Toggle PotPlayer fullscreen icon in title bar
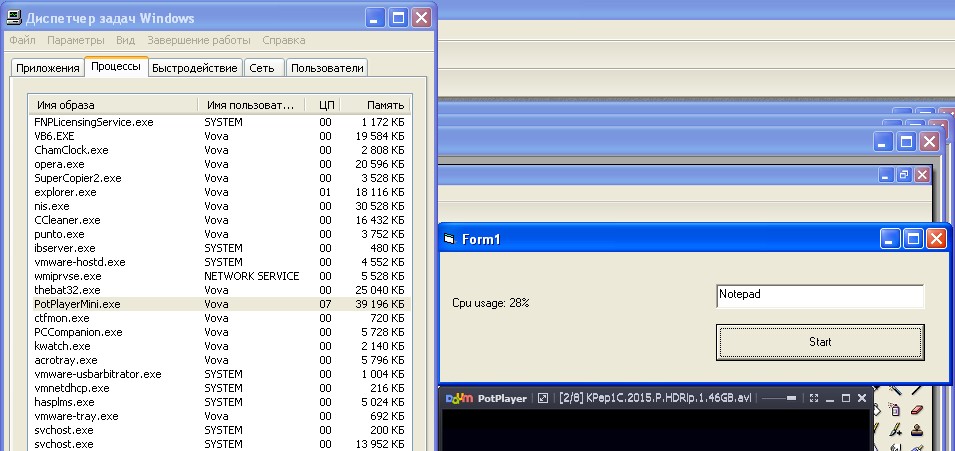Image resolution: width=955 pixels, height=451 pixels. [x=815, y=398]
